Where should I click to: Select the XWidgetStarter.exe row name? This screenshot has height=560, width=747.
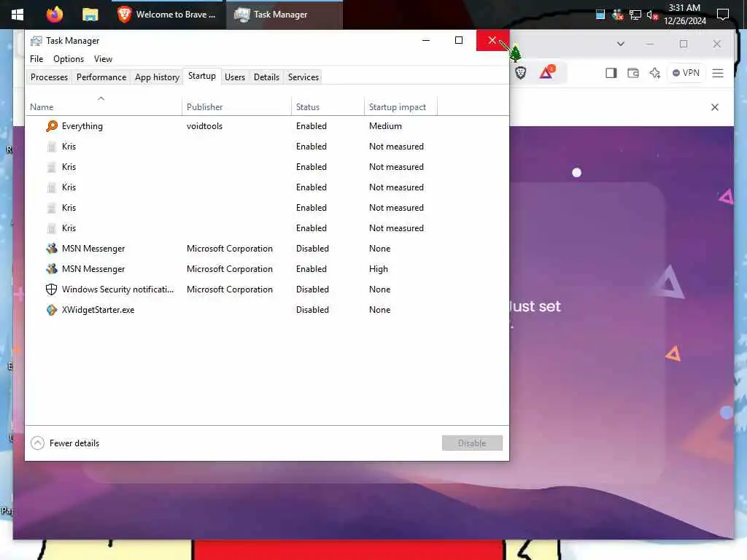tap(98, 309)
